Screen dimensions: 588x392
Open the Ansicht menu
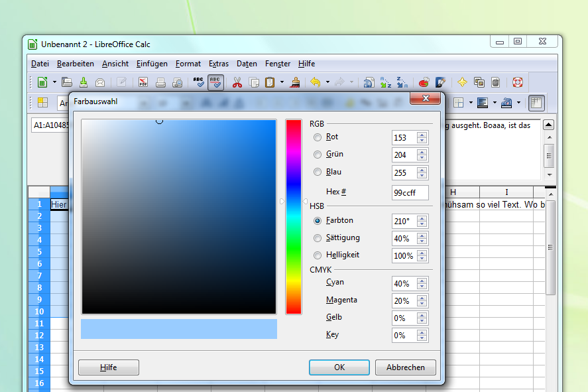coord(115,64)
